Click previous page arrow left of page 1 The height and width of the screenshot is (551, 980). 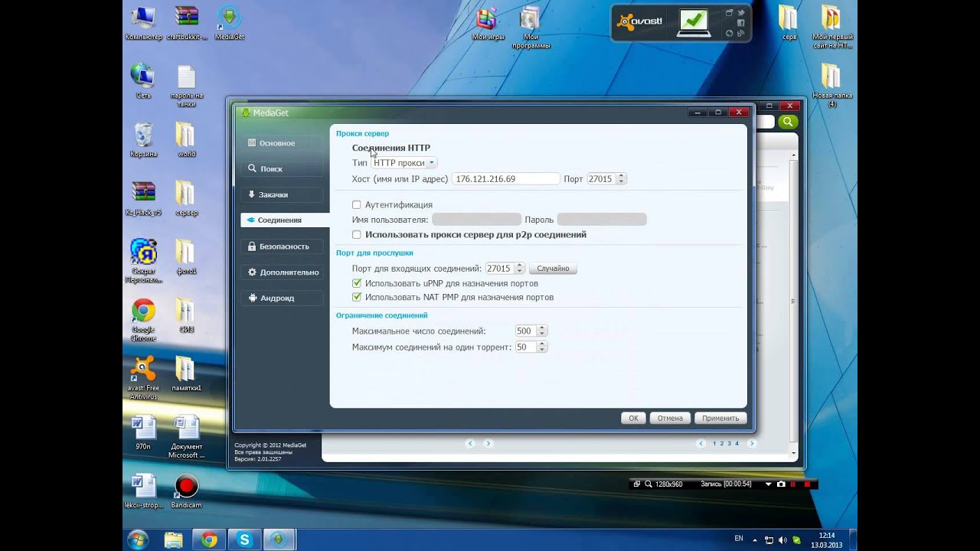pyautogui.click(x=701, y=443)
